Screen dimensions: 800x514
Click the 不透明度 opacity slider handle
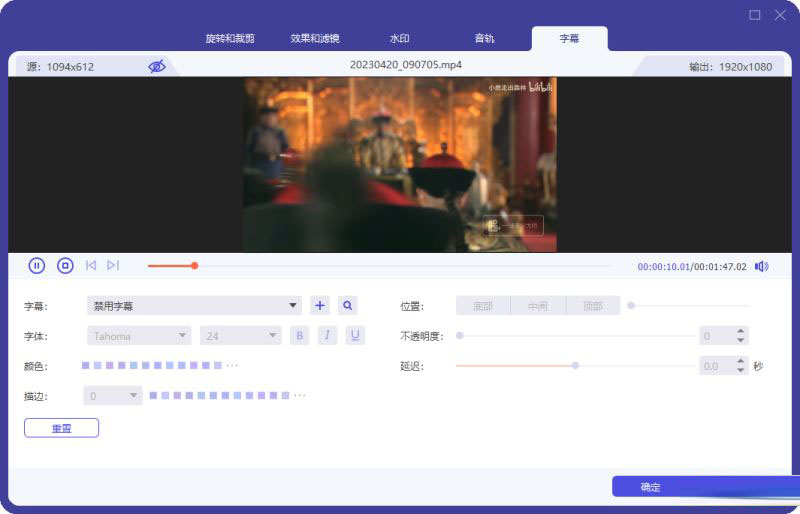click(x=460, y=335)
